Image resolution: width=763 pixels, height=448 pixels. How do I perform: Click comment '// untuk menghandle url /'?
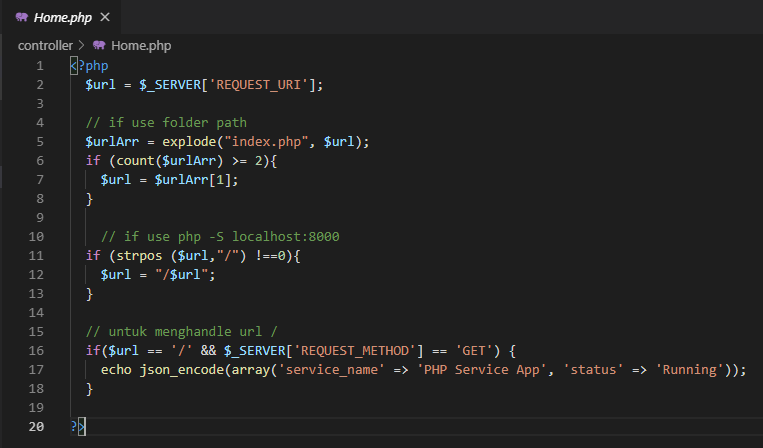[x=182, y=332]
